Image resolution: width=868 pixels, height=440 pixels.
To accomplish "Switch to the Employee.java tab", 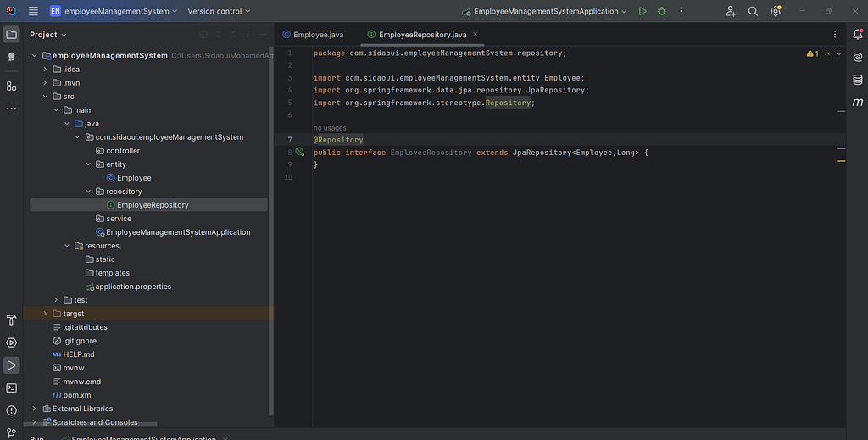I will (313, 34).
